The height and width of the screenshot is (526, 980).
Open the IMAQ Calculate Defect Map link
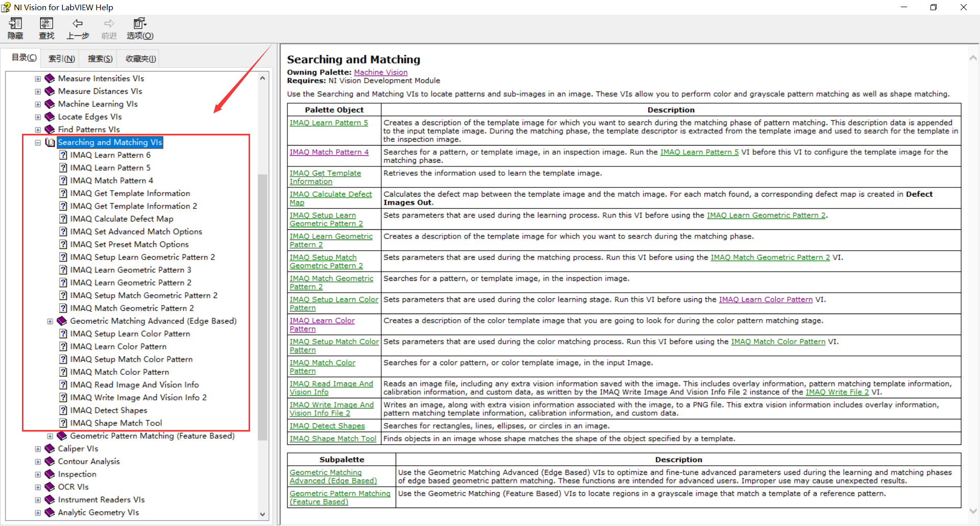(x=331, y=198)
